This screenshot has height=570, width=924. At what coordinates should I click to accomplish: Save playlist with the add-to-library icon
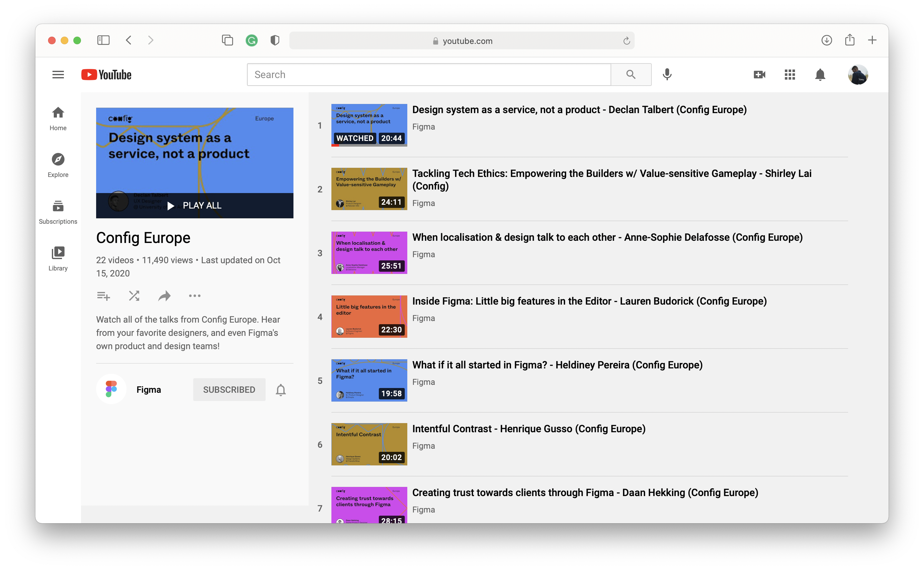coord(103,296)
